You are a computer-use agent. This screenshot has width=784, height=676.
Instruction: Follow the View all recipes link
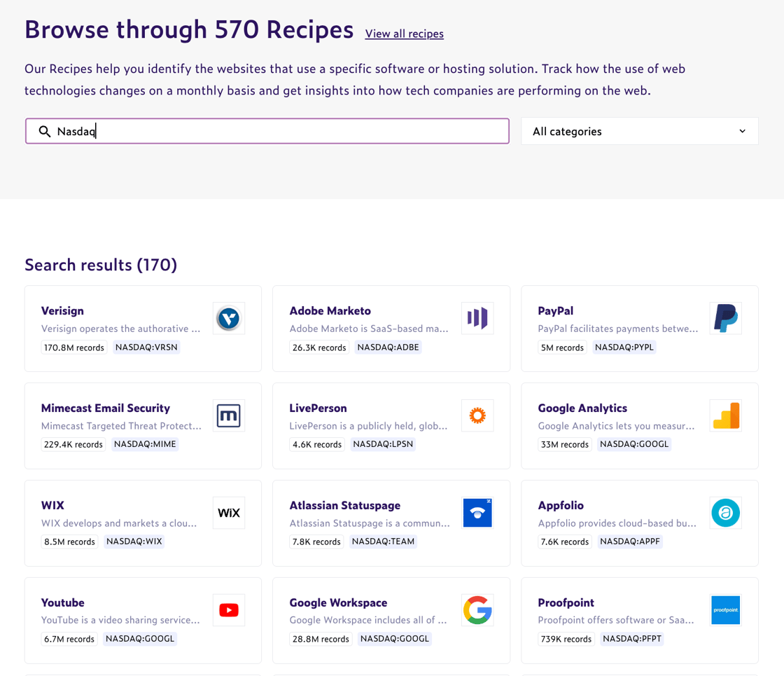[404, 34]
